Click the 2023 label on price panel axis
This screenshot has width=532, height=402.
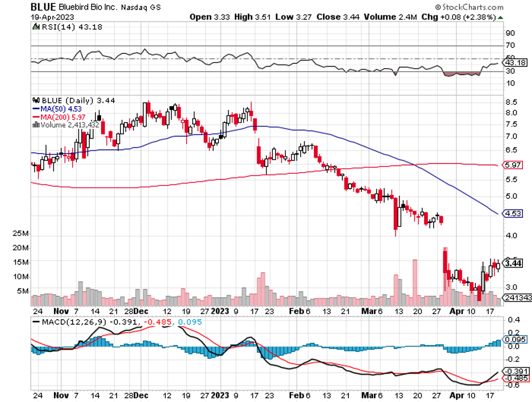pos(220,311)
